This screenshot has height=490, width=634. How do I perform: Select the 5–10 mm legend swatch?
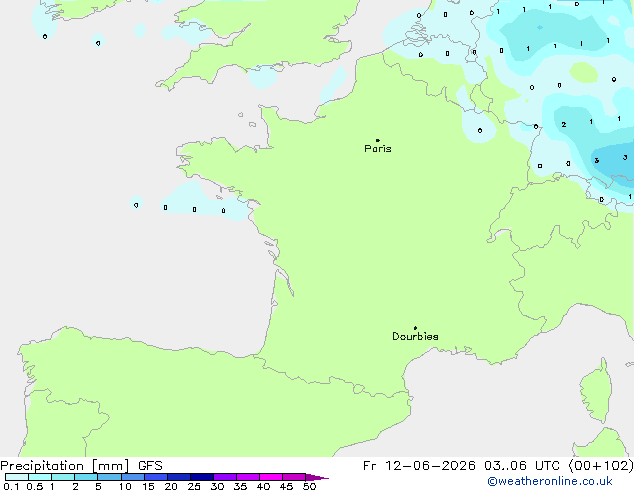110,477
